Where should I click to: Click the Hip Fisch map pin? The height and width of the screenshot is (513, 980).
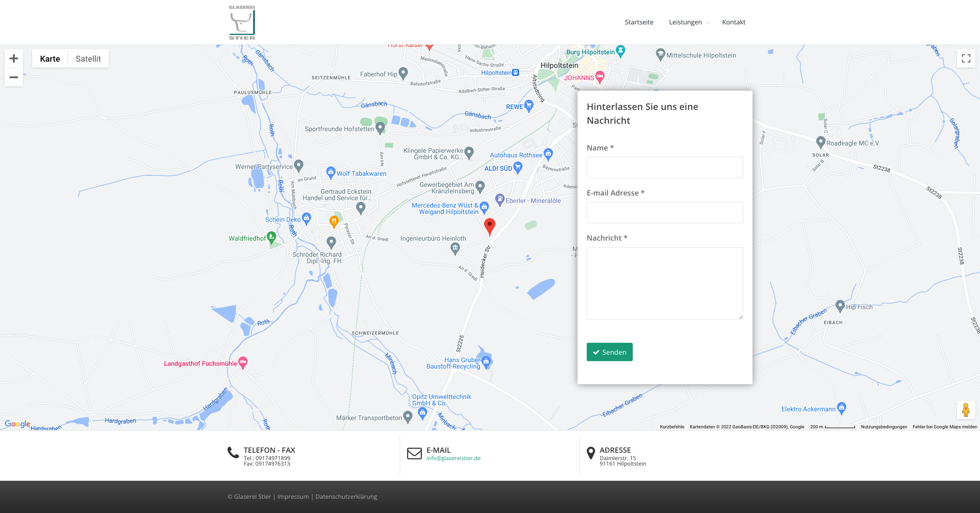click(x=840, y=306)
